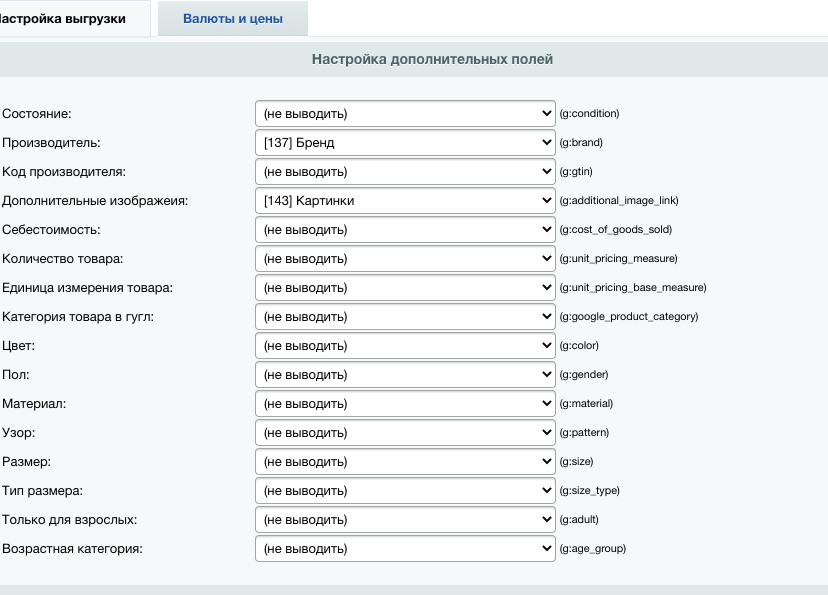The width and height of the screenshot is (828, 595).
Task: Expand the Материал (g:material) dropdown
Action: click(x=405, y=404)
